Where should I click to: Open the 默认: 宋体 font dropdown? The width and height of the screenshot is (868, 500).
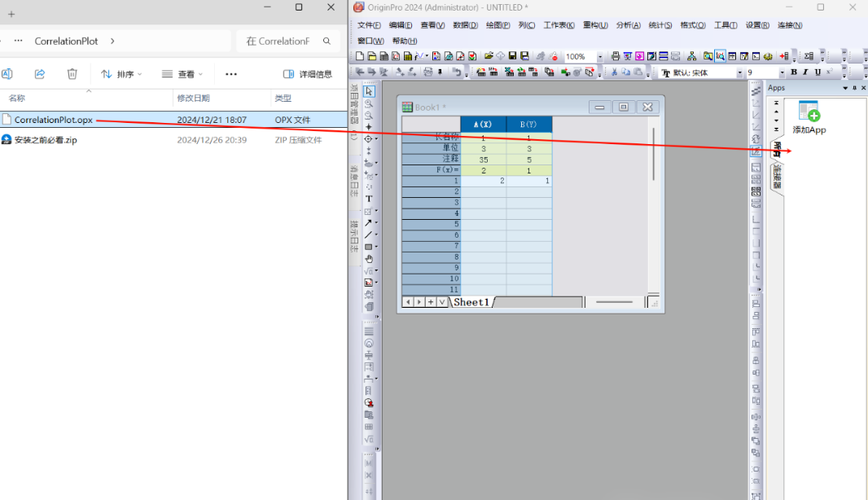(739, 72)
